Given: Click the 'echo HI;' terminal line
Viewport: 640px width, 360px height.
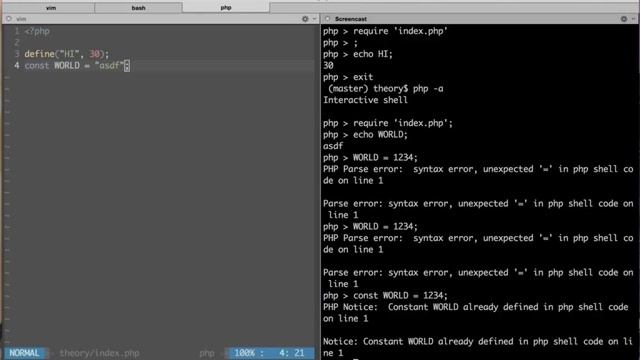Looking at the screenshot, I should coord(358,54).
